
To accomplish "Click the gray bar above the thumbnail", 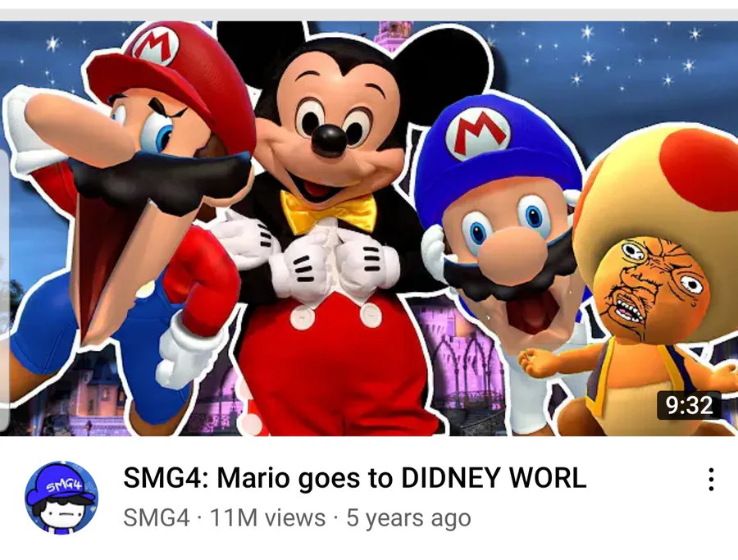I will (x=369, y=15).
